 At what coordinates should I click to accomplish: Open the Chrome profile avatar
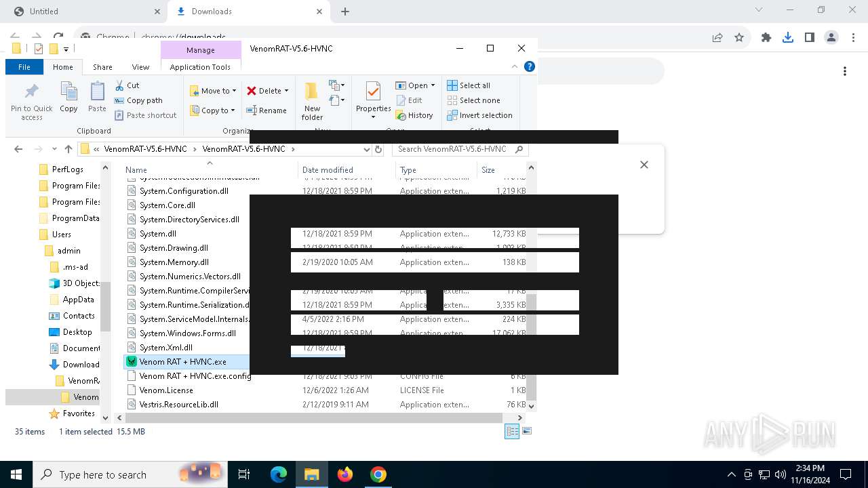tap(831, 38)
